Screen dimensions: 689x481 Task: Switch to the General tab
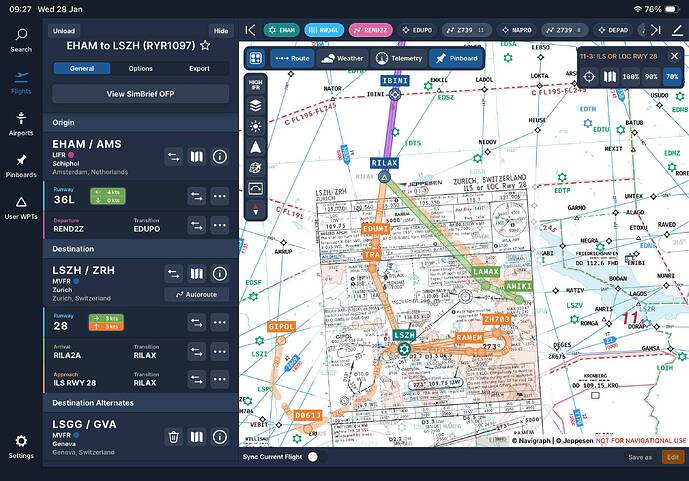[82, 68]
